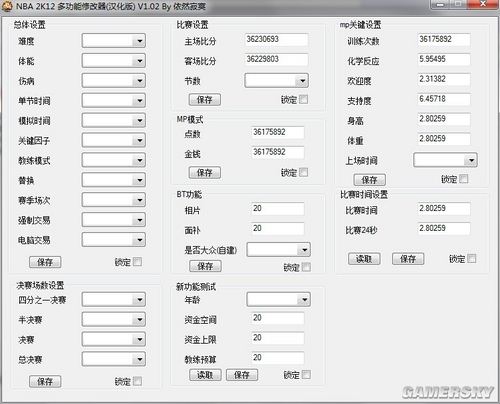This screenshot has height=404, width=500.
Task: Click the 欢迎度 input field
Action: pos(444,79)
